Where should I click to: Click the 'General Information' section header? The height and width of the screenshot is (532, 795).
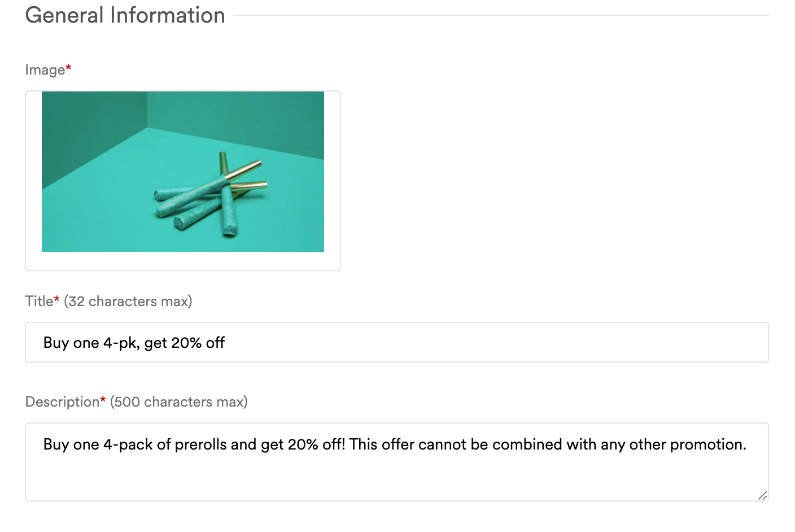[125, 15]
